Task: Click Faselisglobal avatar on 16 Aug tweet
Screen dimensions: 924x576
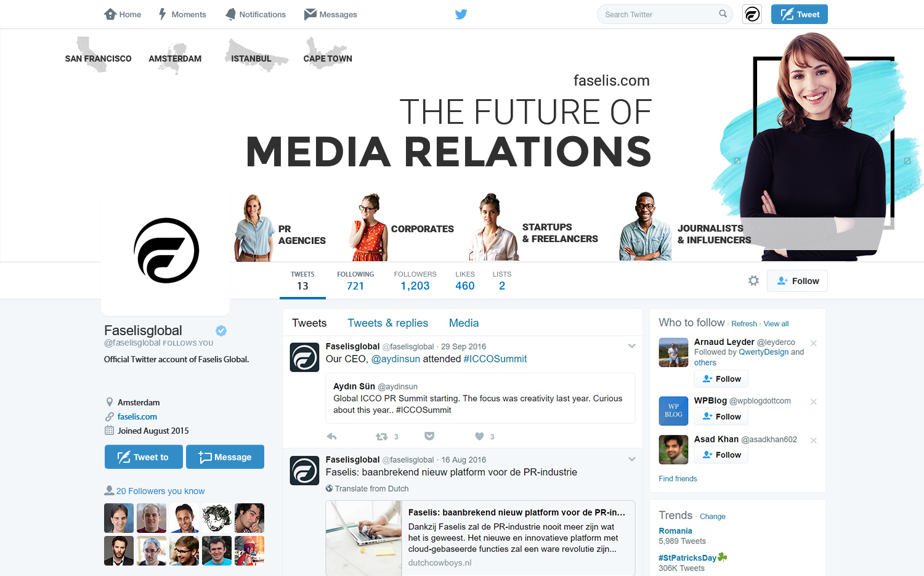Action: (x=304, y=471)
